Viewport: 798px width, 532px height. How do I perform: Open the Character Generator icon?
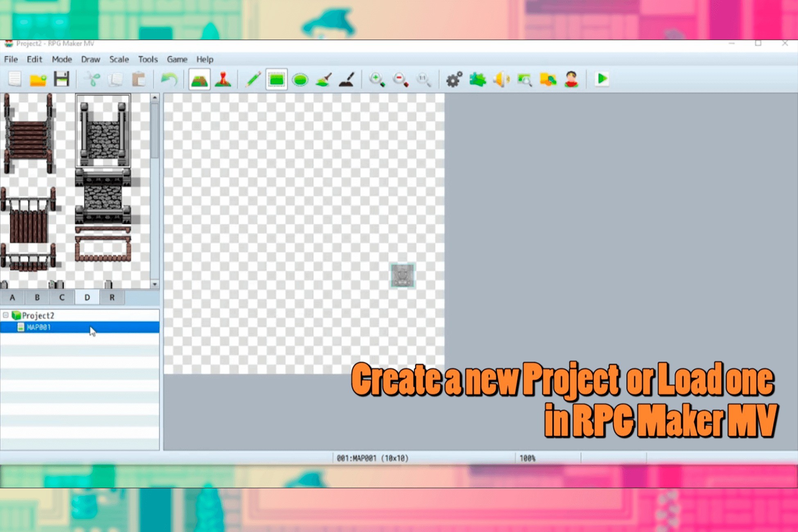[x=571, y=79]
